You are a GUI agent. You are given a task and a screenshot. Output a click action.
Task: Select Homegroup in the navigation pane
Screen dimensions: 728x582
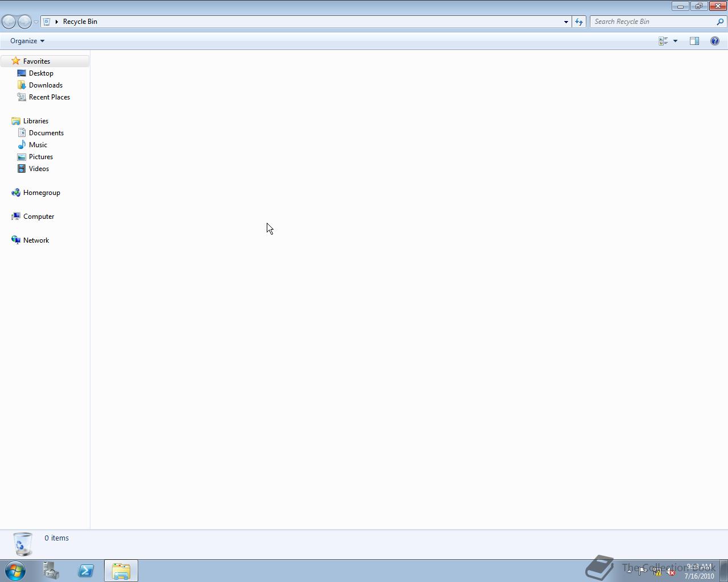pos(42,193)
